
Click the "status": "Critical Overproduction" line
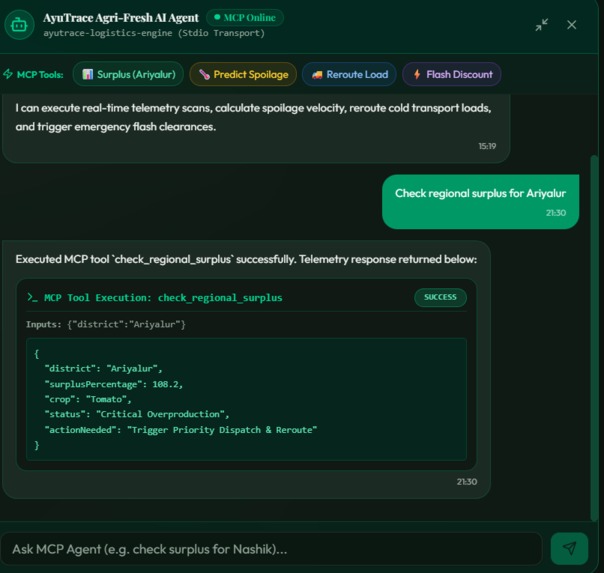137,414
